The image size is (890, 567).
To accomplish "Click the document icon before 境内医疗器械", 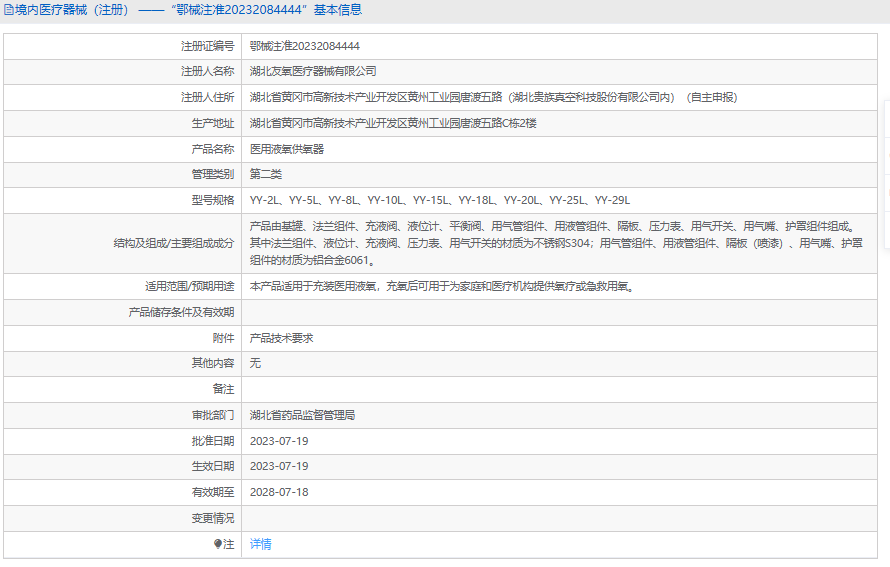I will [9, 10].
